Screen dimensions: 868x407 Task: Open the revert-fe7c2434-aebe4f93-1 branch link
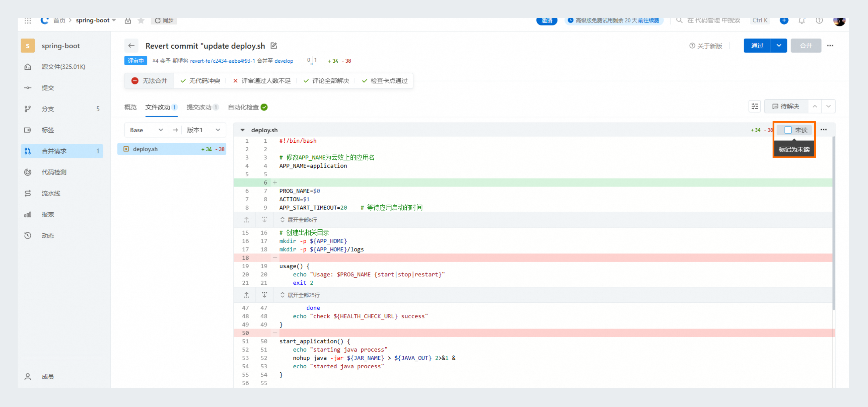(222, 61)
